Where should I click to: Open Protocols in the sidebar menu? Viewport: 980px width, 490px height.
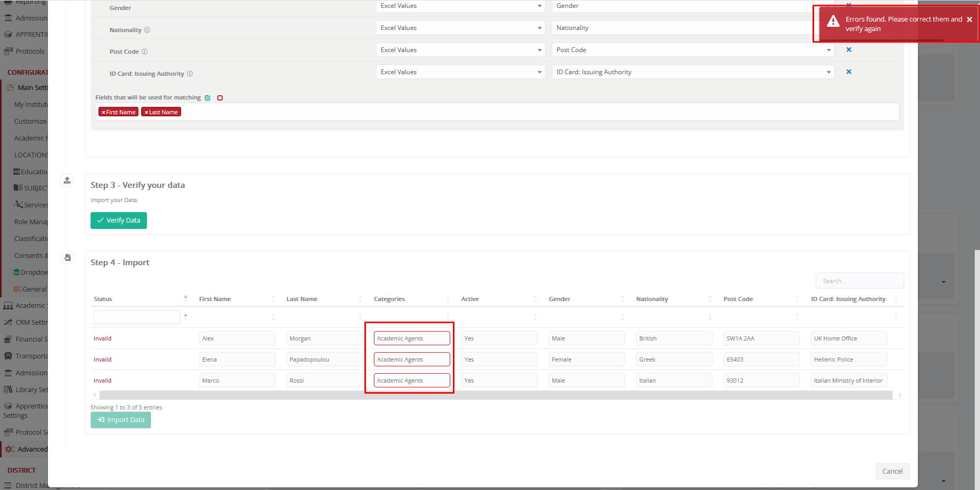30,51
